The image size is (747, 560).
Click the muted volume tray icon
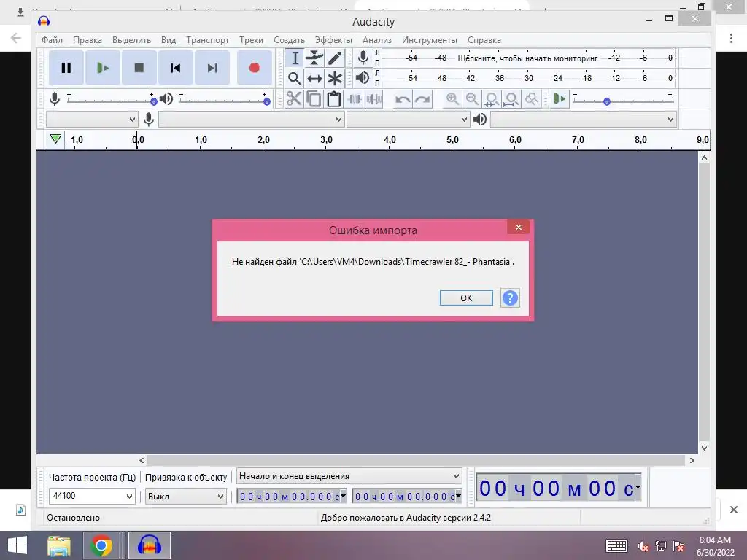[643, 546]
